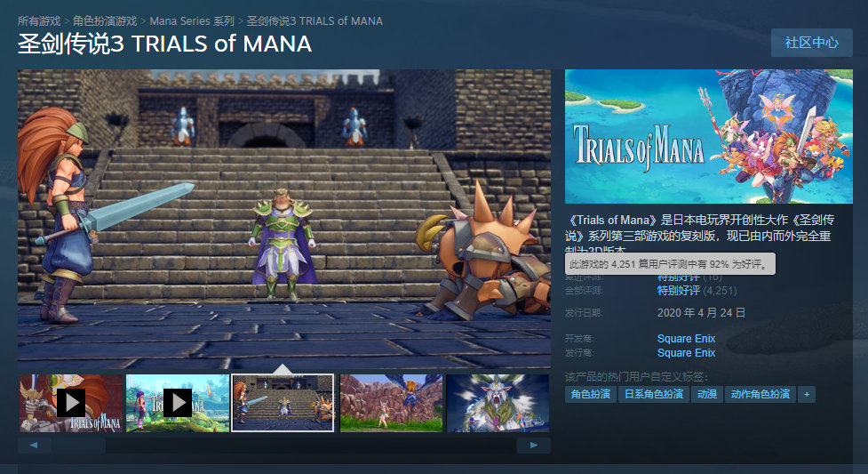This screenshot has height=474, width=868.
Task: Play the second trailer video thumbnail
Action: coord(177,403)
